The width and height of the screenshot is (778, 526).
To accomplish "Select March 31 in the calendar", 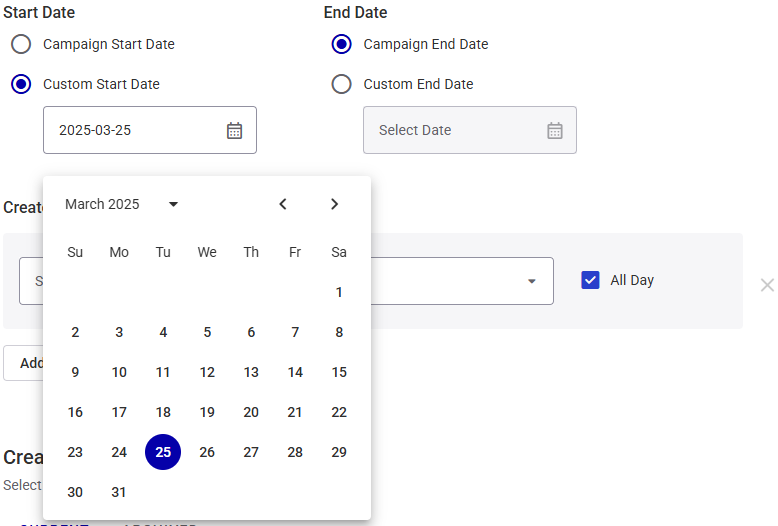I will 119,492.
